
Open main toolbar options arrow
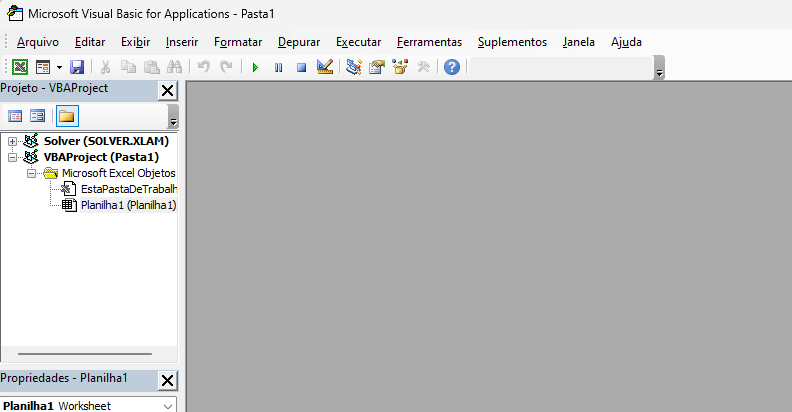click(659, 68)
